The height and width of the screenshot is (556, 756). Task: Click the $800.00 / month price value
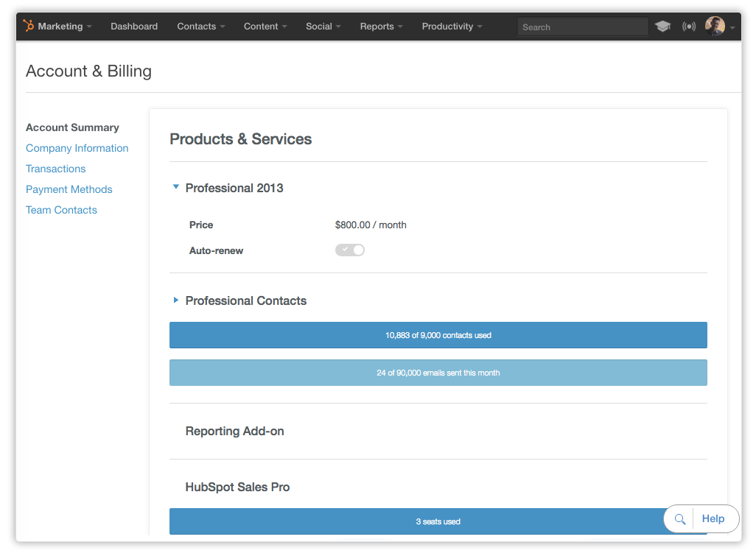(371, 225)
